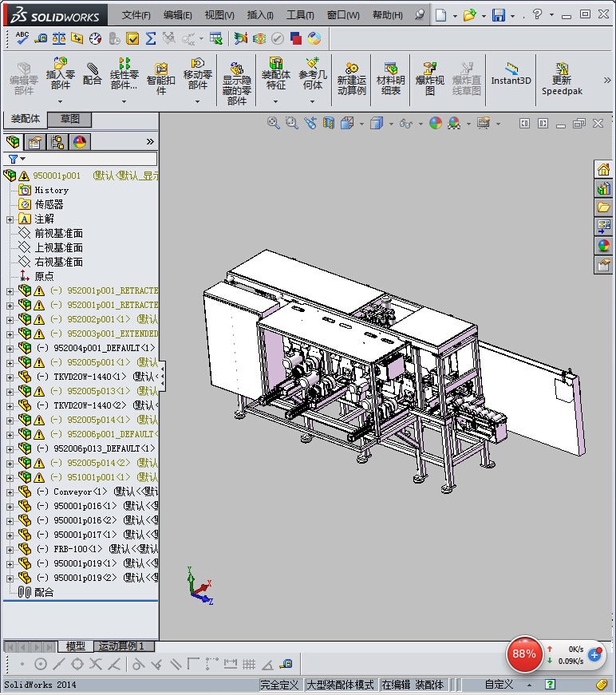The width and height of the screenshot is (616, 695).
Task: Click Section View icon
Action: [329, 123]
